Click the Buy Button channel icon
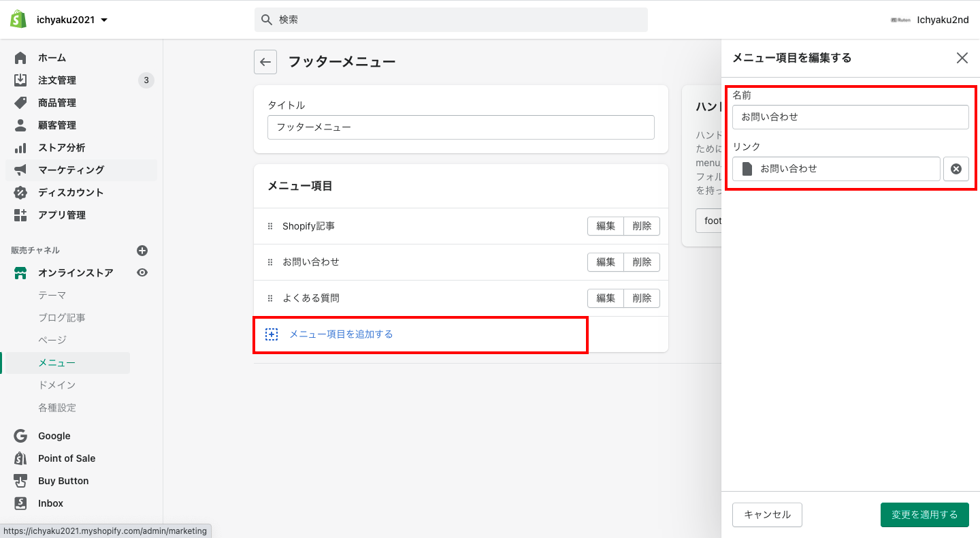980x538 pixels. [x=20, y=481]
